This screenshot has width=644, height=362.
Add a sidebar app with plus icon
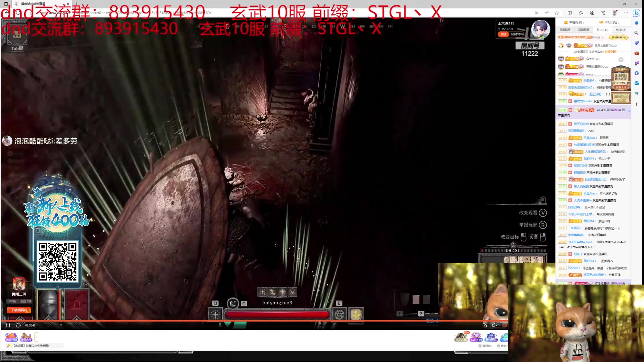637,104
